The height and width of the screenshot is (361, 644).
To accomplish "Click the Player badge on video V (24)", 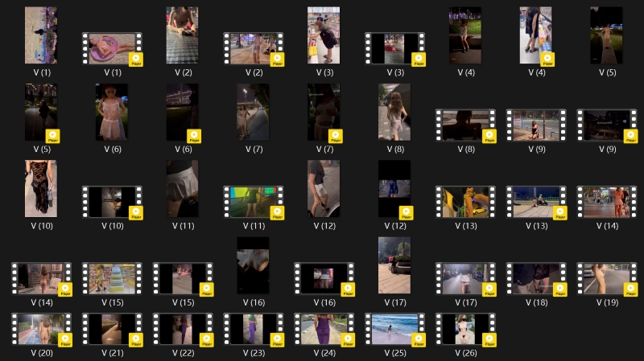I will click(x=348, y=340).
